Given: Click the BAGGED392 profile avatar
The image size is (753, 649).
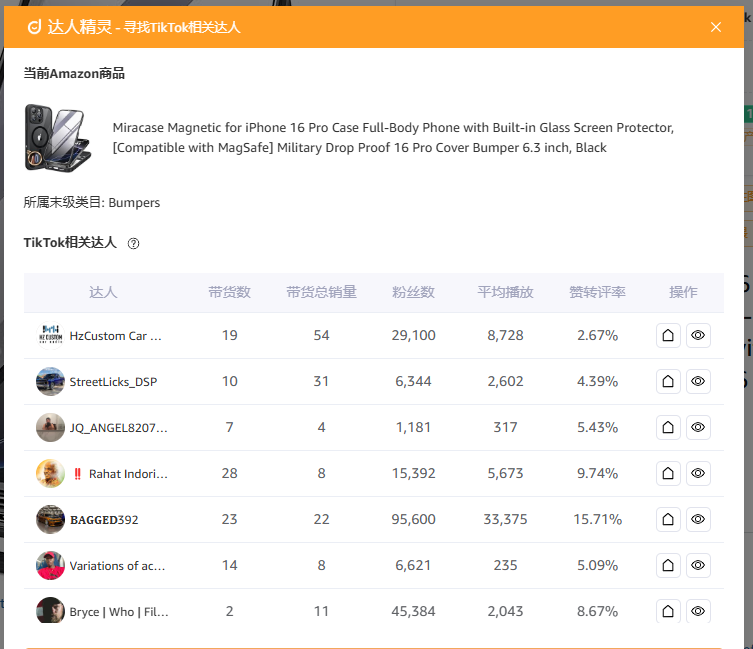Looking at the screenshot, I should click(50, 520).
